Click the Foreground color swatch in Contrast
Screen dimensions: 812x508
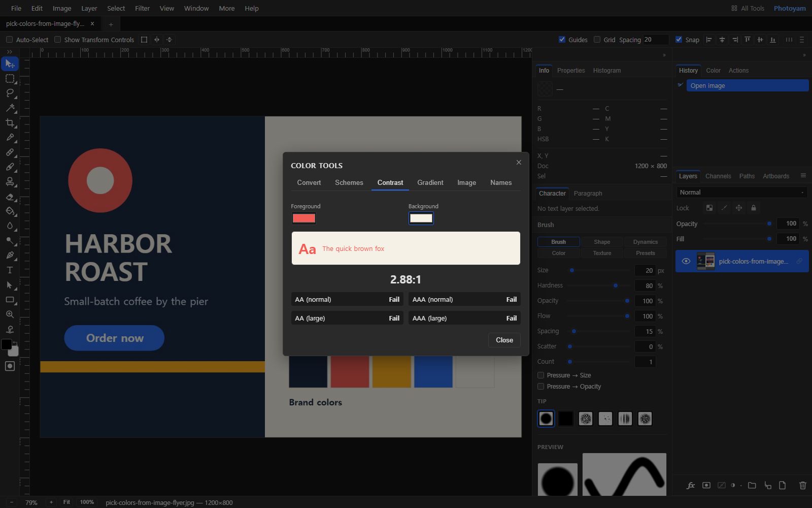pos(303,218)
